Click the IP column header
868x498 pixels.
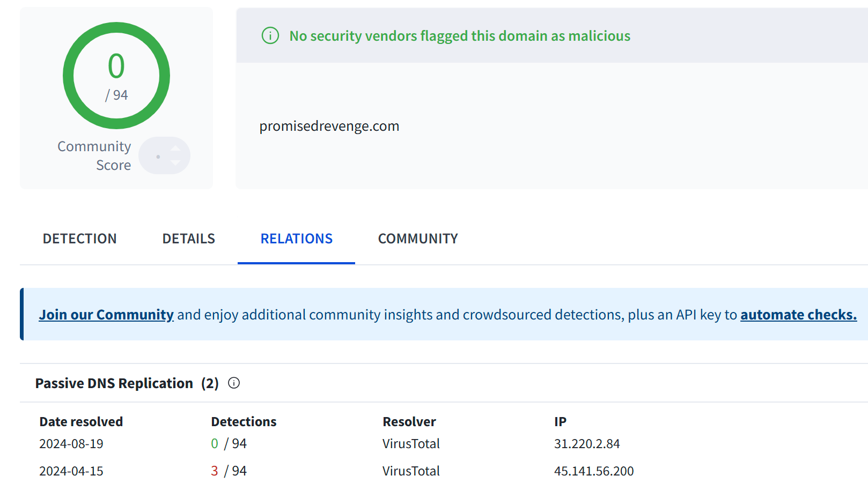click(560, 422)
